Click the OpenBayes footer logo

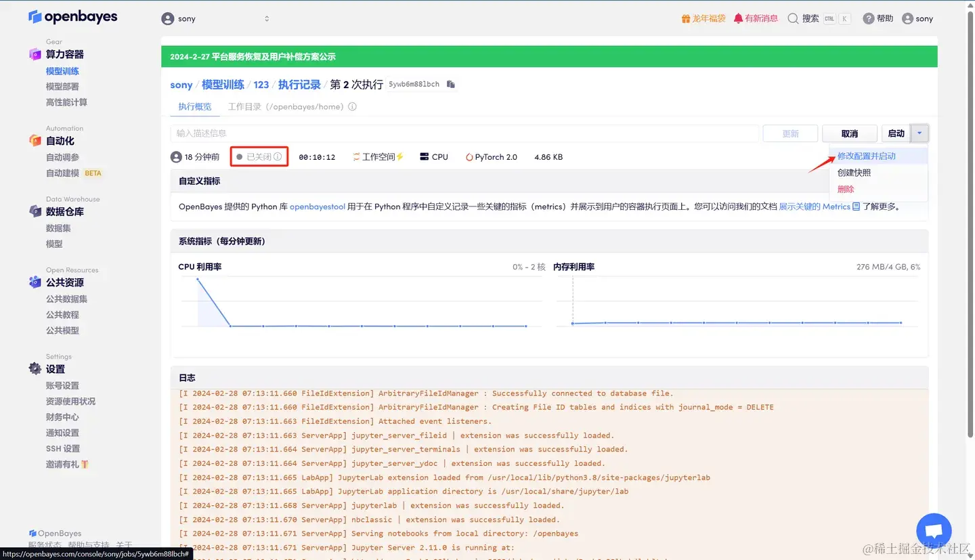coord(55,534)
